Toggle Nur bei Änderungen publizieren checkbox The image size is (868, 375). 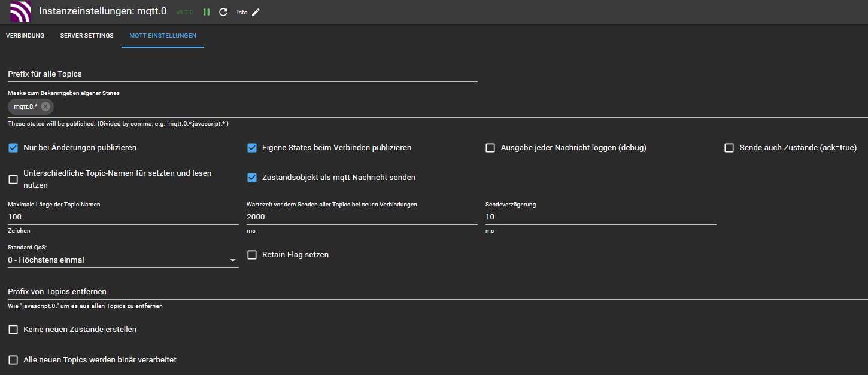(x=13, y=148)
